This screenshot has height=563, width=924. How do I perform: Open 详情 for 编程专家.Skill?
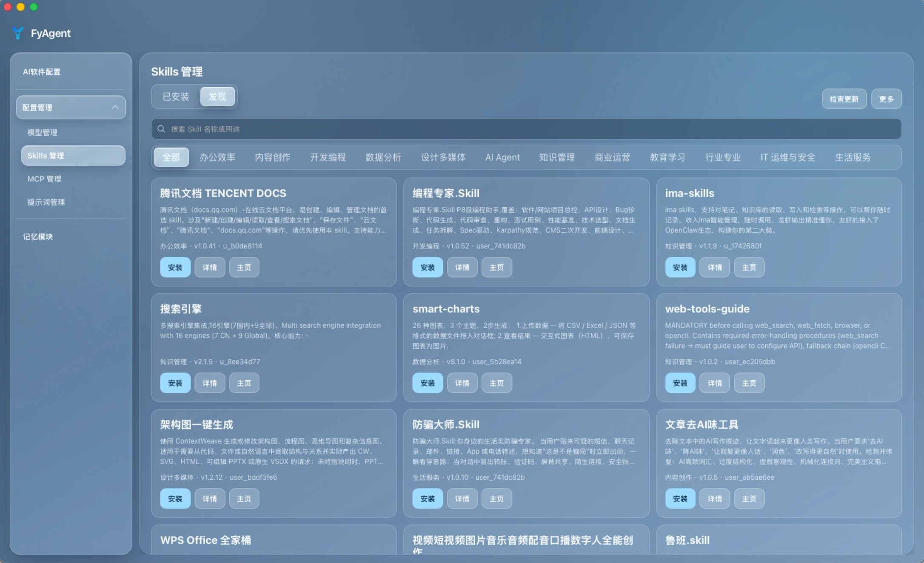click(x=462, y=267)
